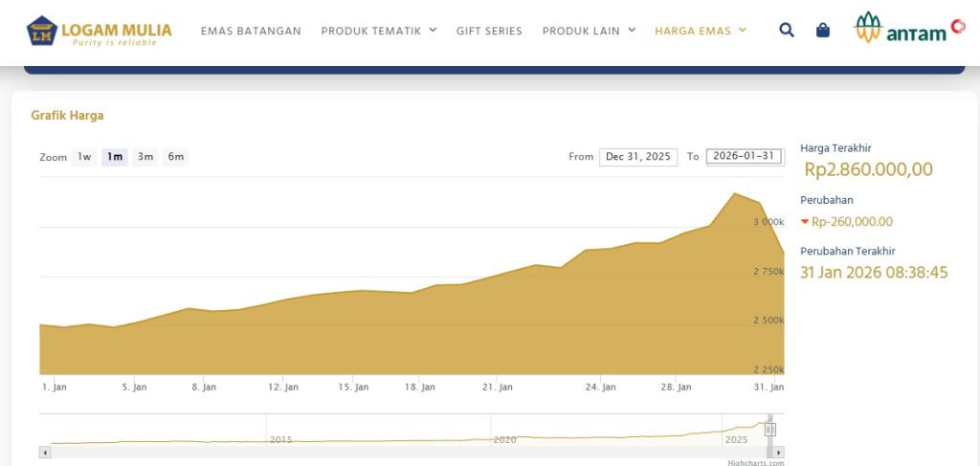Click the Logam Mulia logo
The width and height of the screenshot is (980, 466).
click(100, 31)
